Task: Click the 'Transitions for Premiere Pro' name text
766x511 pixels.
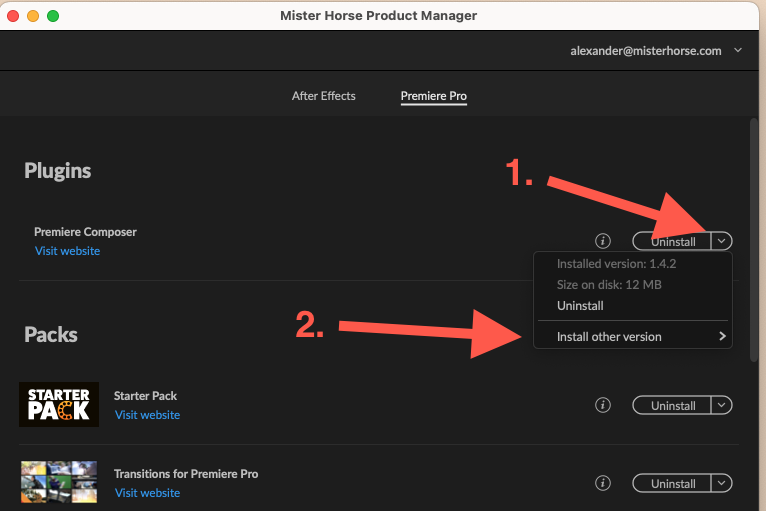Action: [186, 474]
